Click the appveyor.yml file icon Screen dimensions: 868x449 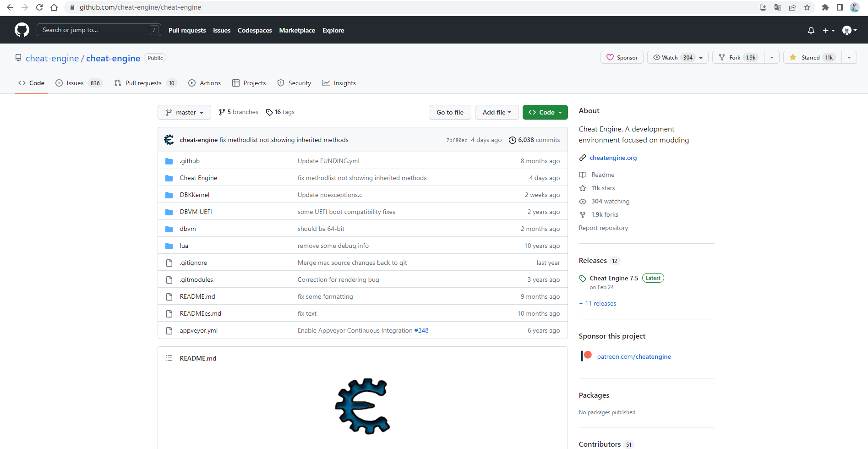169,331
